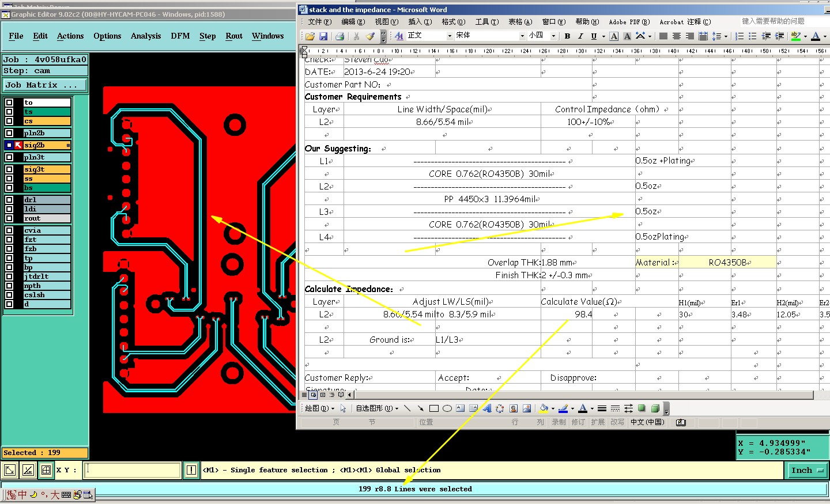The height and width of the screenshot is (504, 830).
Task: Open the DFM menu in Graphic Editor
Action: point(180,36)
